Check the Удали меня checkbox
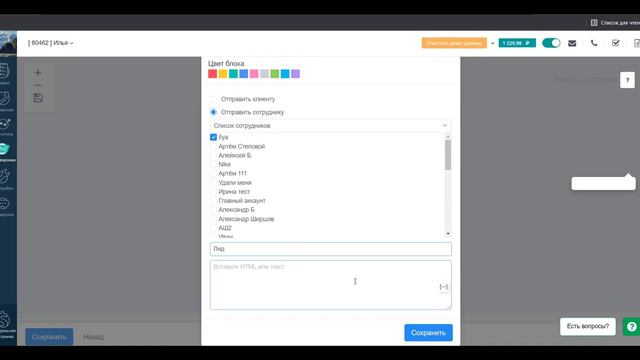Viewport: 640px width, 360px height. [213, 182]
